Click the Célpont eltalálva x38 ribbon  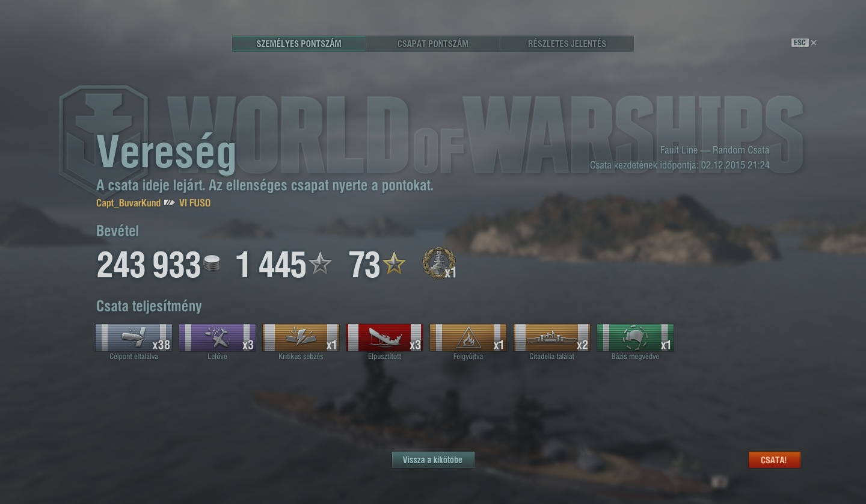tap(134, 338)
